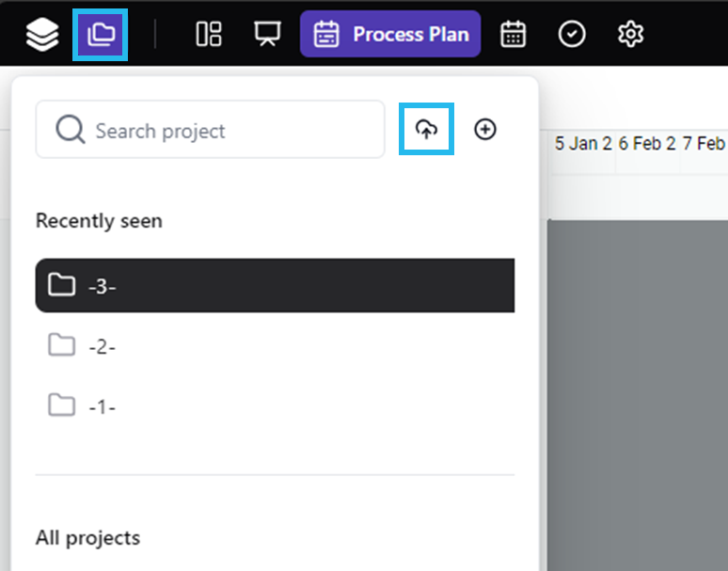Open the circled checkmark tasks icon

572,35
